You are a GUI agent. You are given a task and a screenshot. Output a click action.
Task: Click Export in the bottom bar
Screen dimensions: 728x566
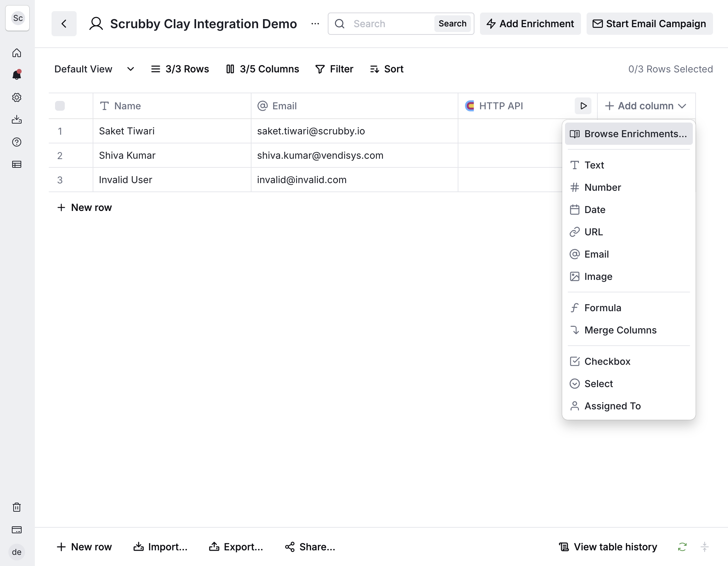pos(236,547)
